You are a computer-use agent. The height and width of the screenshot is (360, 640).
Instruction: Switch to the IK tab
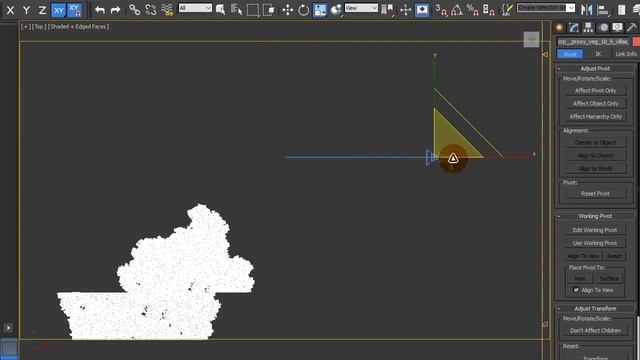(598, 54)
